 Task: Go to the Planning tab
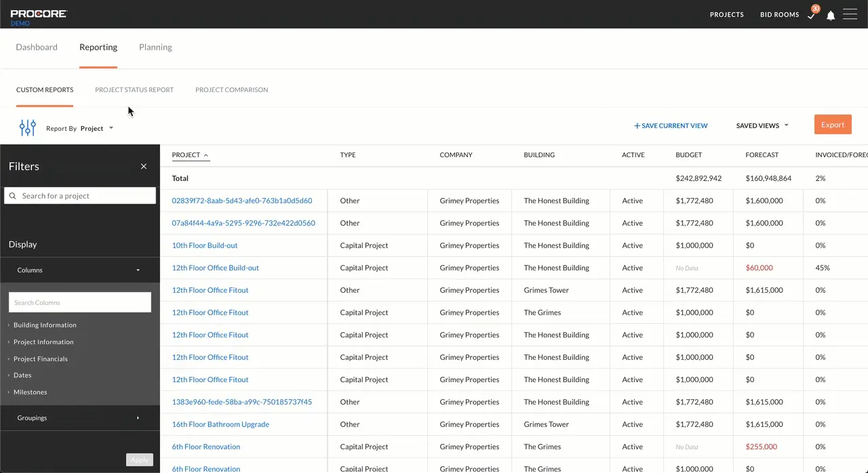click(155, 47)
